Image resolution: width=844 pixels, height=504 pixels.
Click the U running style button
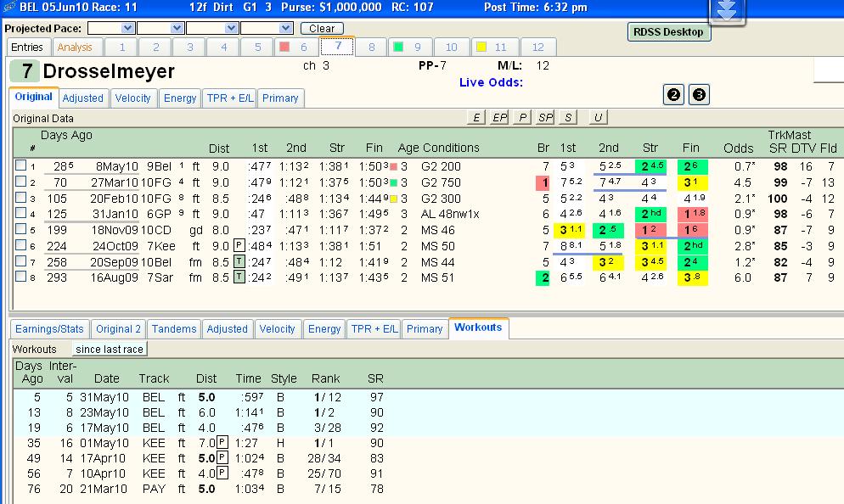(x=598, y=117)
